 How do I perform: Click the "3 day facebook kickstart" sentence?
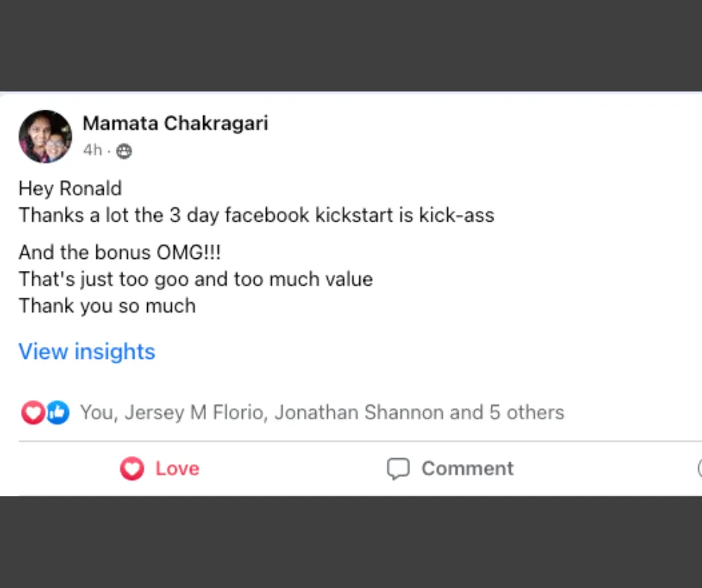[256, 216]
